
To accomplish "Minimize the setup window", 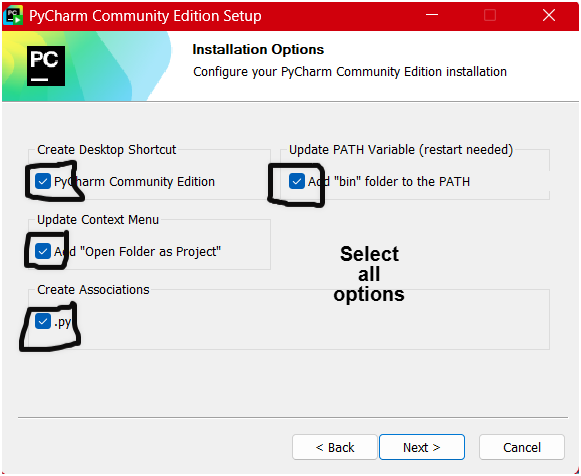I will pyautogui.click(x=432, y=15).
